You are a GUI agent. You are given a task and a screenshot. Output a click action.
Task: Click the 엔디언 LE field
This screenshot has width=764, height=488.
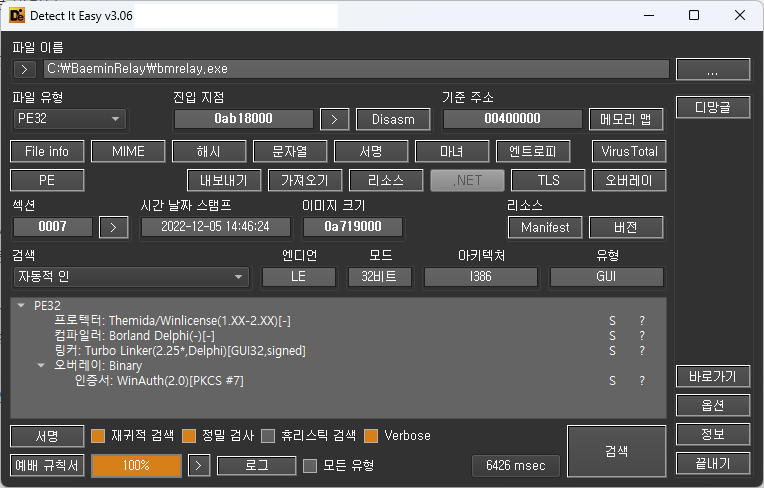[298, 277]
